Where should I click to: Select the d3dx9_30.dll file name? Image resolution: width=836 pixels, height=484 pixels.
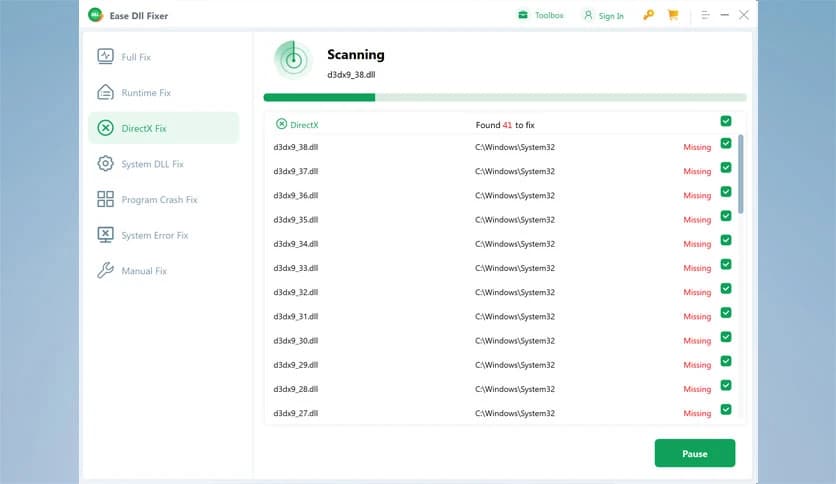coord(296,341)
